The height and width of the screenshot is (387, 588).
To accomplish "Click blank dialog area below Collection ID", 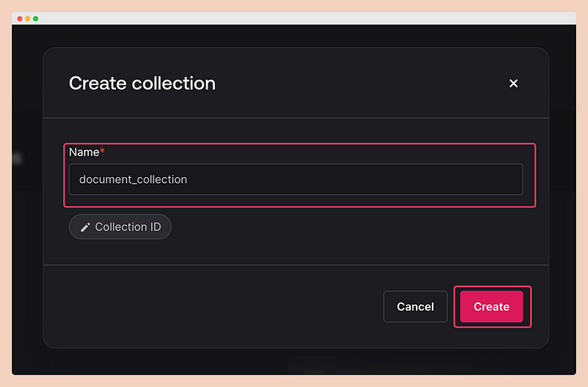I will [x=296, y=252].
